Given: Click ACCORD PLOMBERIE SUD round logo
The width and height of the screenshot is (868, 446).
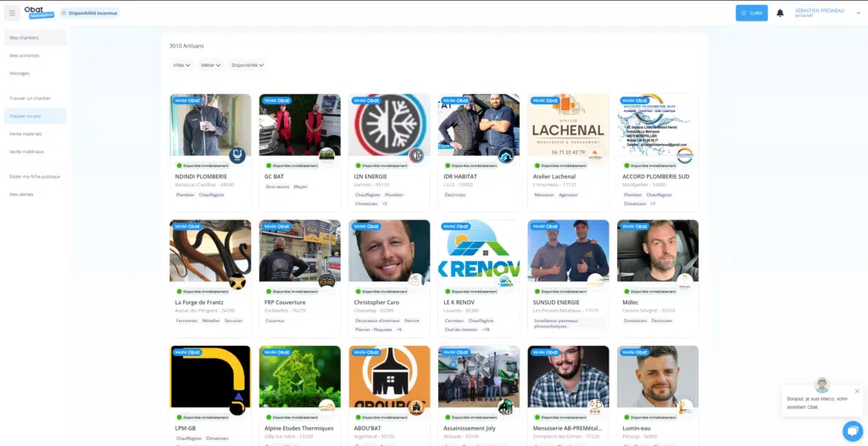Looking at the screenshot, I should [x=685, y=156].
